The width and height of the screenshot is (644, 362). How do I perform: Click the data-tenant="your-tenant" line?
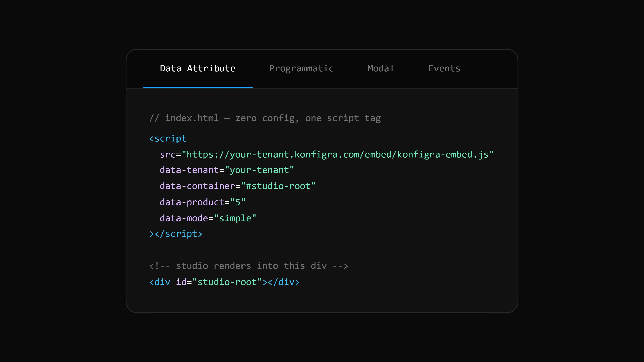[227, 170]
